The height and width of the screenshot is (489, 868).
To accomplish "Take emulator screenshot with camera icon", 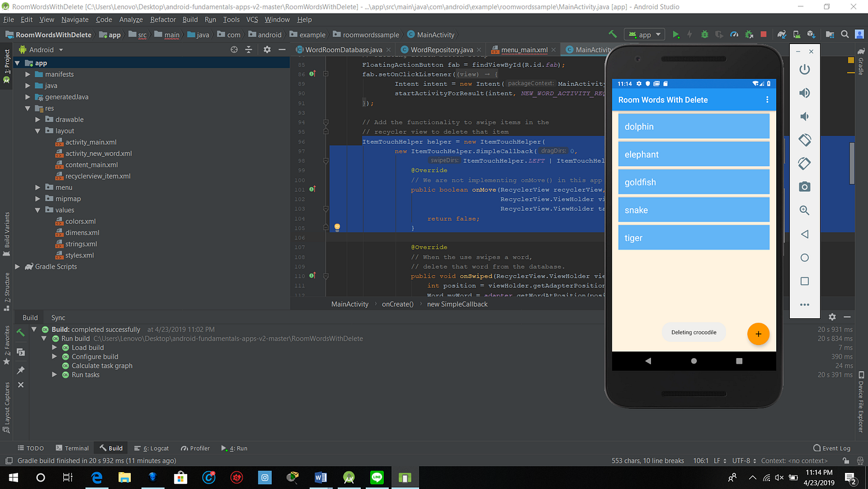I will [804, 186].
